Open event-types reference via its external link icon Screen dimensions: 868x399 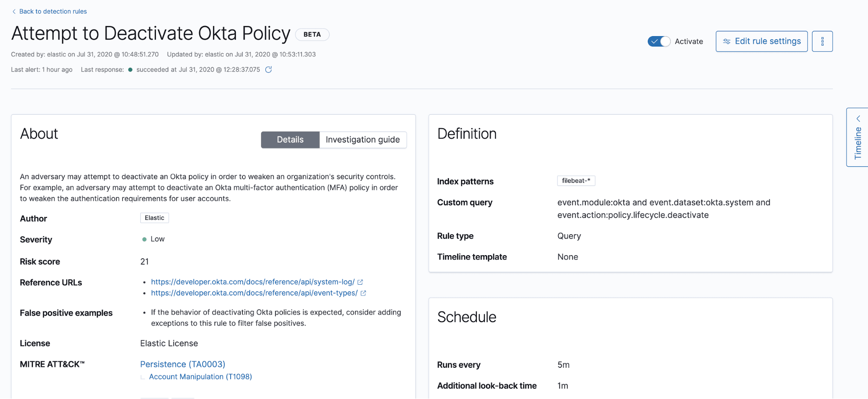coord(363,293)
